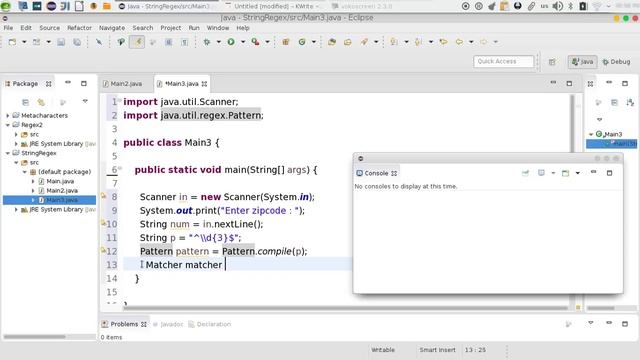Screen dimensions: 640x360
Task: Open the Window menu
Action: [218, 28]
